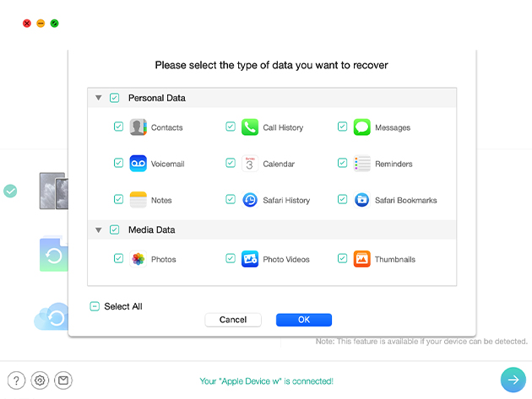
Task: Toggle the Select All checkbox
Action: tap(95, 306)
